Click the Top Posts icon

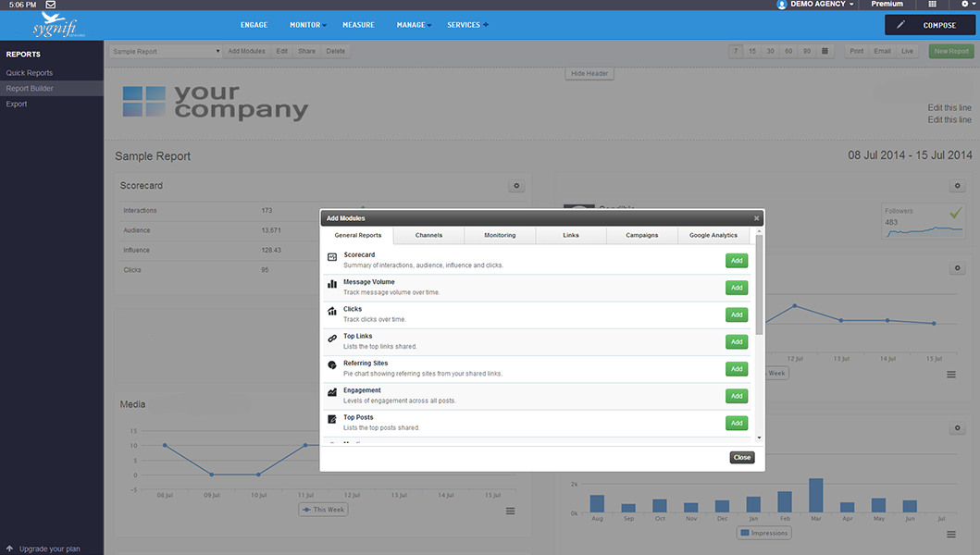coord(332,419)
